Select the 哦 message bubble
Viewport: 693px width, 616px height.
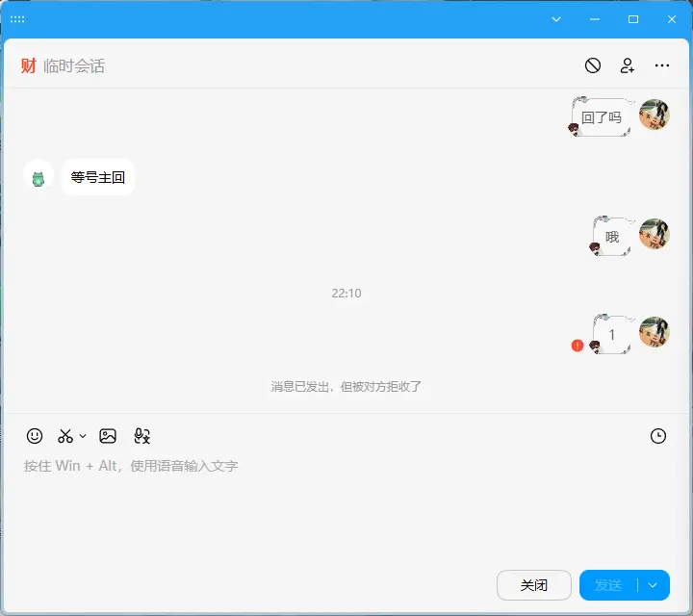tap(612, 237)
